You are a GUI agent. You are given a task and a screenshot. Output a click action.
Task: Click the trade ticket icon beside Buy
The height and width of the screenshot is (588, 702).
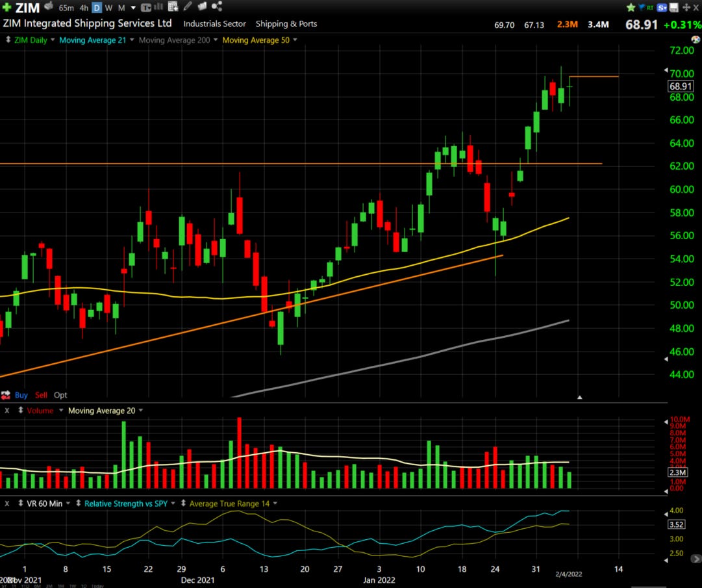[6, 395]
